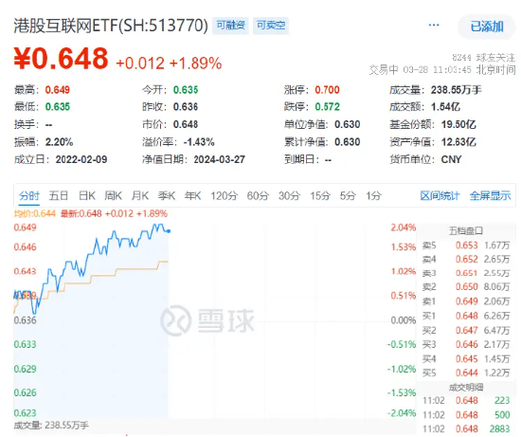The width and height of the screenshot is (521, 437).
Task: Click the 可融资 tag badge
Action: click(x=231, y=25)
